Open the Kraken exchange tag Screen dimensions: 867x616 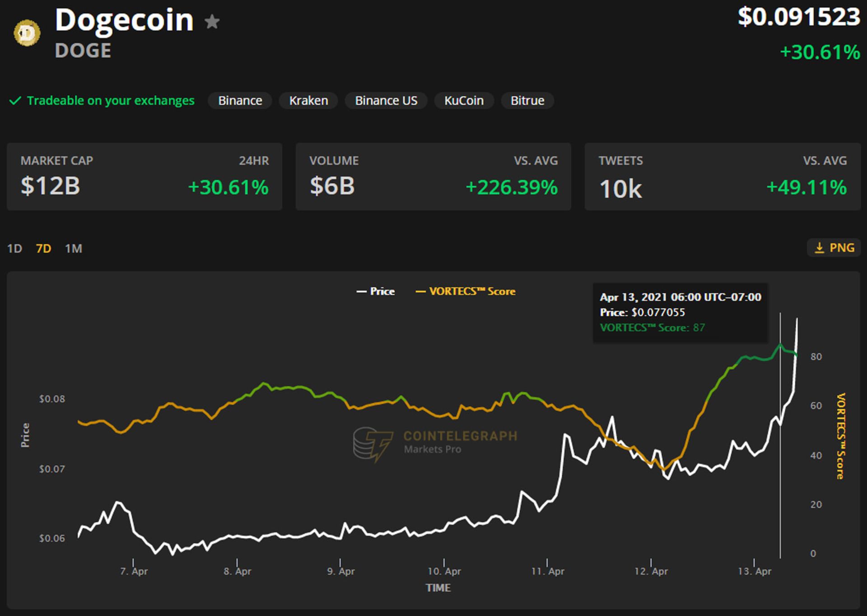pyautogui.click(x=308, y=100)
